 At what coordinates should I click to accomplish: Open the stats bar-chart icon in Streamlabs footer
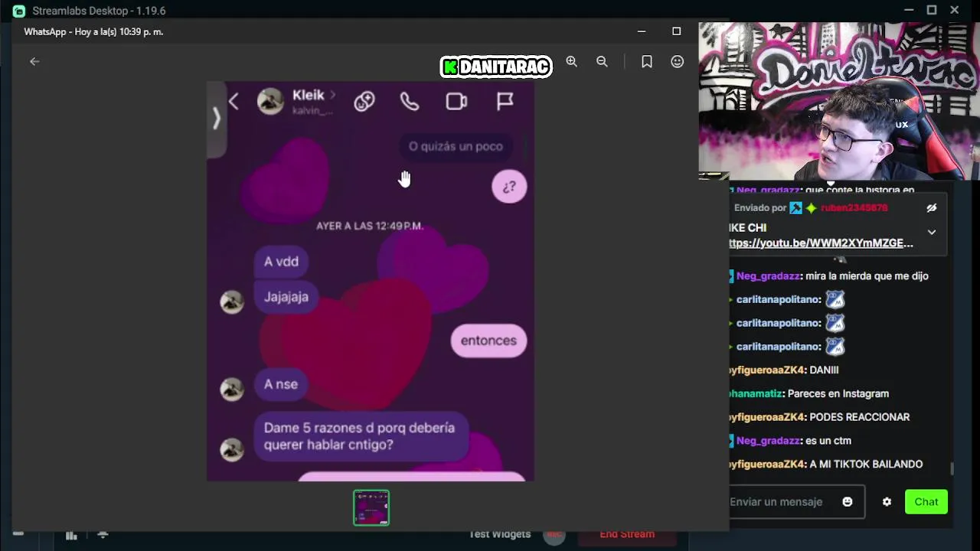[71, 535]
